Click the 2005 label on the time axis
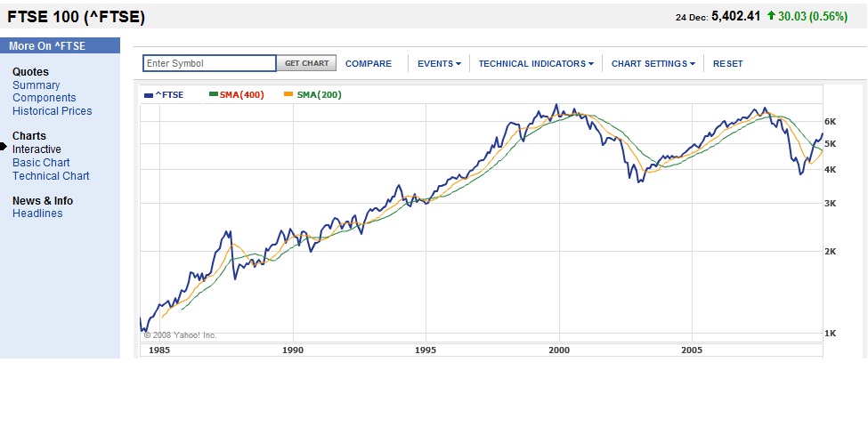The width and height of the screenshot is (868, 427). point(692,350)
